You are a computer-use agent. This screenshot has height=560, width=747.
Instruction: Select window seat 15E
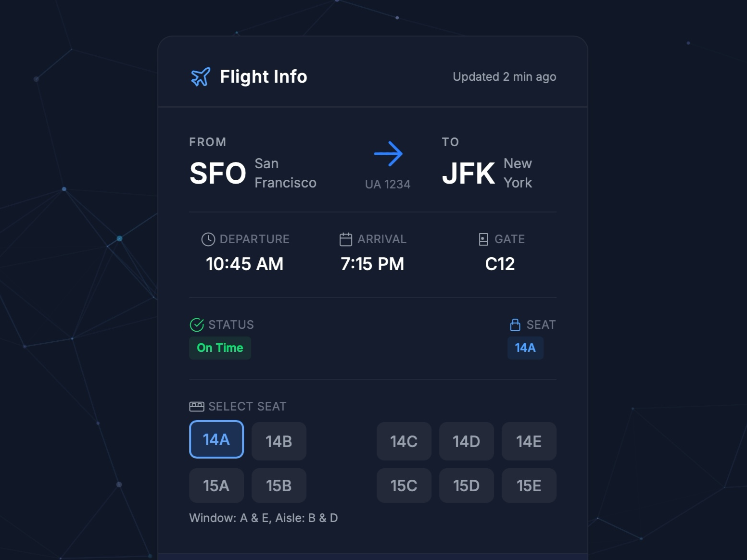[x=529, y=485]
